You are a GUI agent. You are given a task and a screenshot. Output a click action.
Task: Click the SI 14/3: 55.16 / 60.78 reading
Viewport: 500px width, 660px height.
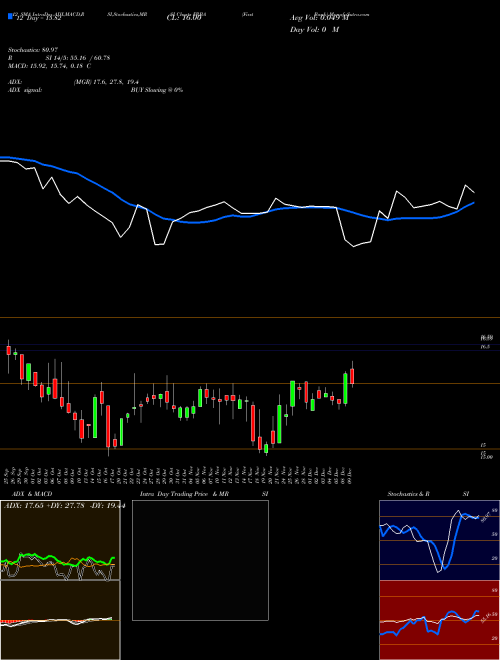[78, 58]
